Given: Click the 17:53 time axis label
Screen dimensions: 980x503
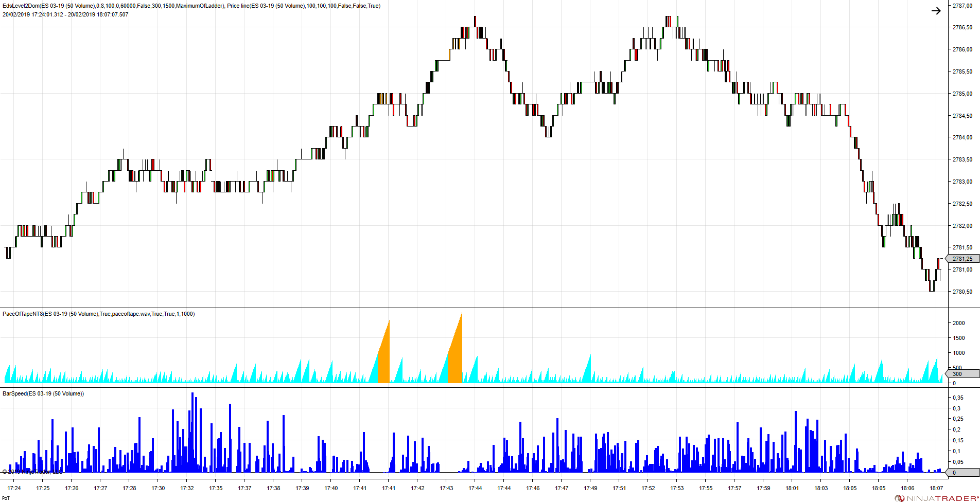Looking at the screenshot, I should (x=677, y=488).
